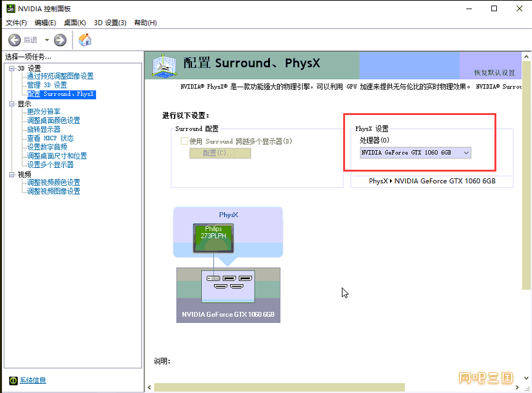The width and height of the screenshot is (532, 393).
Task: Toggle 使用 Surround 跨越多个显示器 checkbox
Action: [x=185, y=141]
